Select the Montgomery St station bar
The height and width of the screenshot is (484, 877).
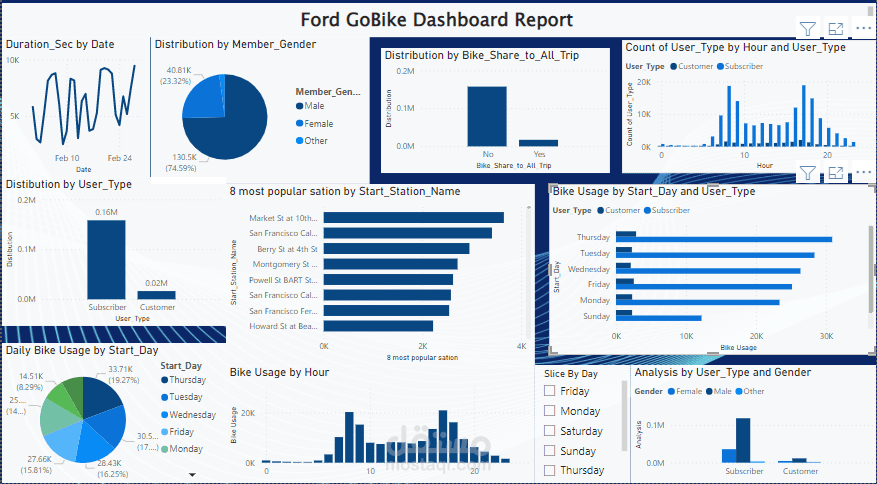tap(390, 264)
